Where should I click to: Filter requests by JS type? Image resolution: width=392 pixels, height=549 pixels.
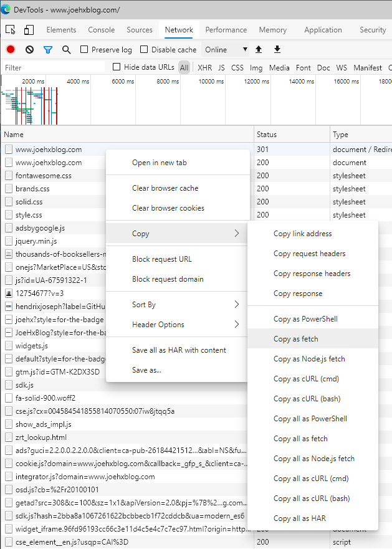[221, 67]
